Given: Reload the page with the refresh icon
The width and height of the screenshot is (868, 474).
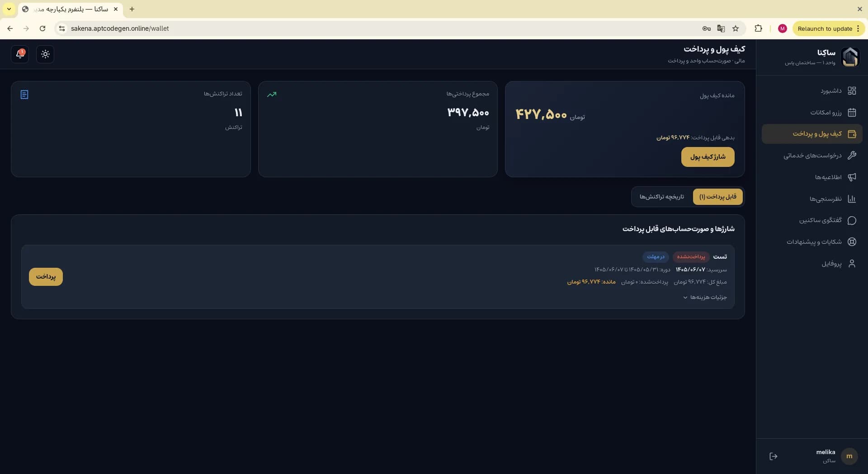Looking at the screenshot, I should click(x=42, y=28).
